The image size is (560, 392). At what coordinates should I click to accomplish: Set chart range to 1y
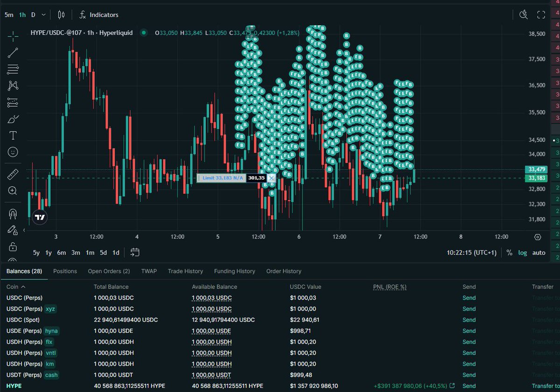(49, 253)
